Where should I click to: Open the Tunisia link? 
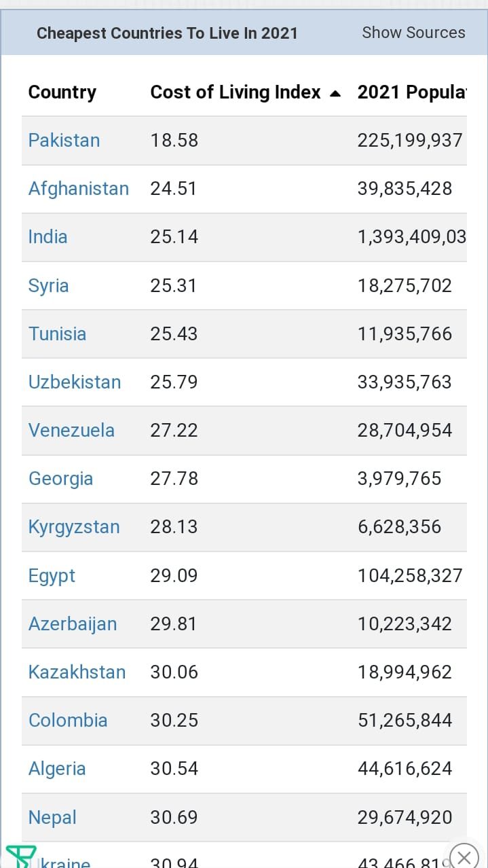click(x=57, y=334)
